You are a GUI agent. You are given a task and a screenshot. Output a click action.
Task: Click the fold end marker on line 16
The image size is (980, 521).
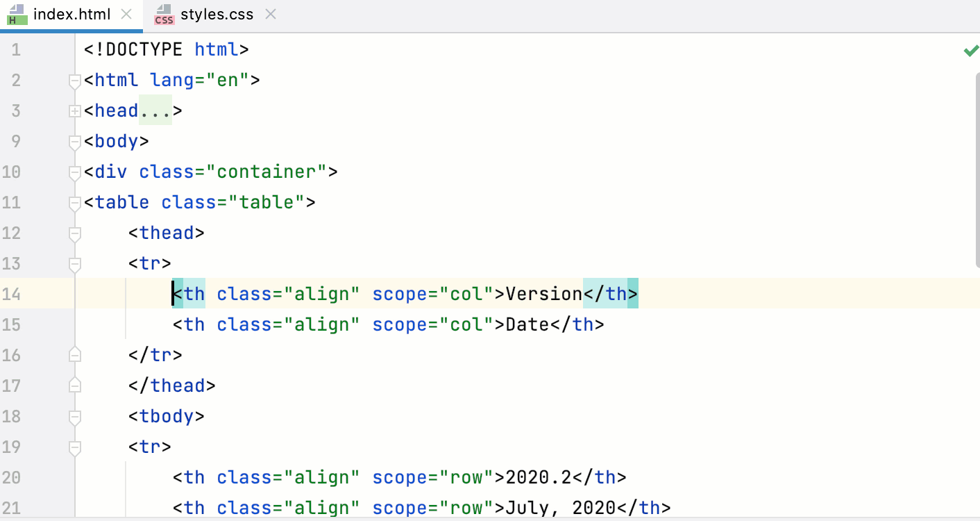pyautogui.click(x=74, y=355)
